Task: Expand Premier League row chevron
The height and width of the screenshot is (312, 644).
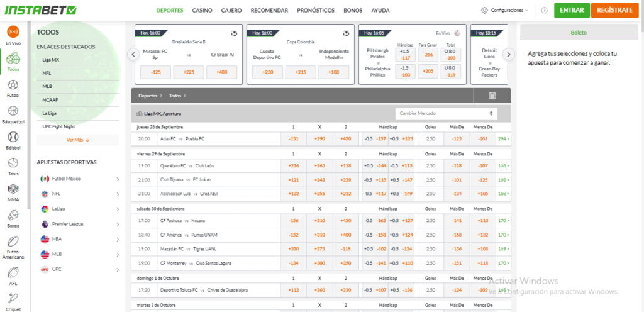Action: pos(118,225)
